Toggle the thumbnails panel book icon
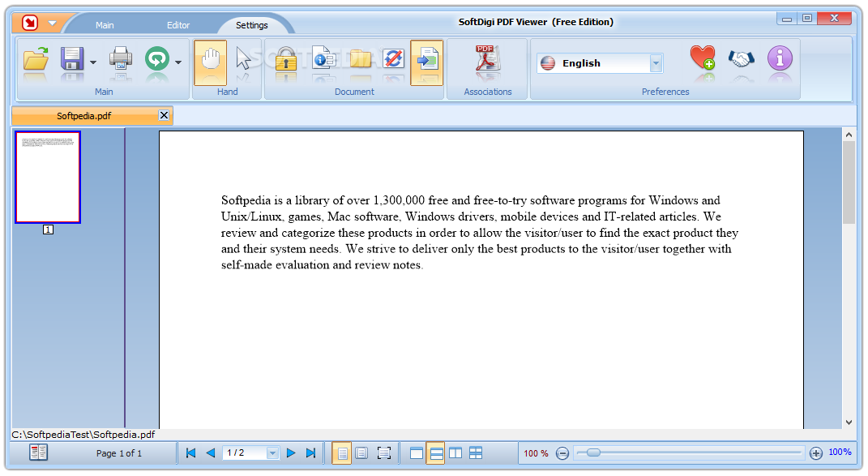Screen dimensions: 868x476 point(39,452)
